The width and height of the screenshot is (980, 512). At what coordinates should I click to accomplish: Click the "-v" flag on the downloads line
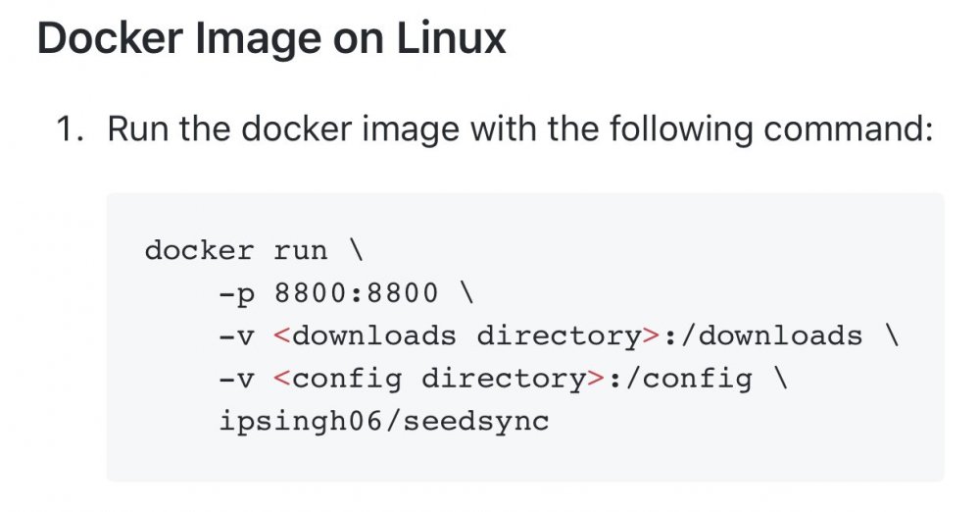click(x=237, y=336)
